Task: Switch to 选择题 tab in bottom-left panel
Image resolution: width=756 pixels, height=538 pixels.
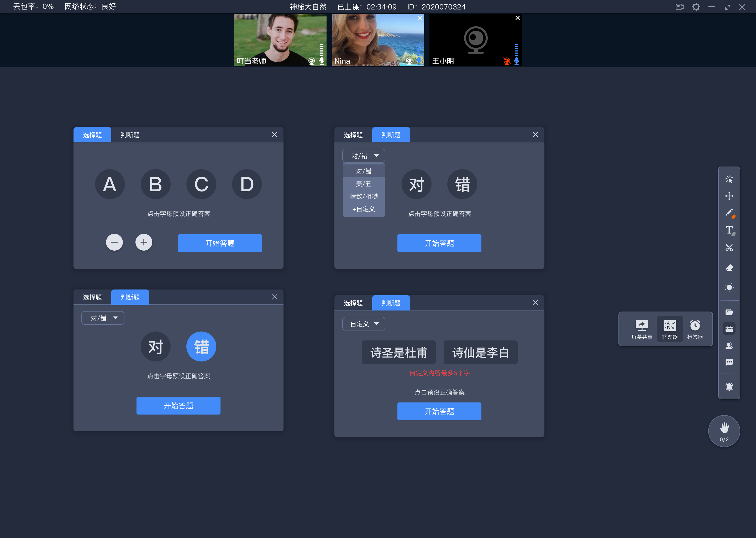Action: [92, 297]
